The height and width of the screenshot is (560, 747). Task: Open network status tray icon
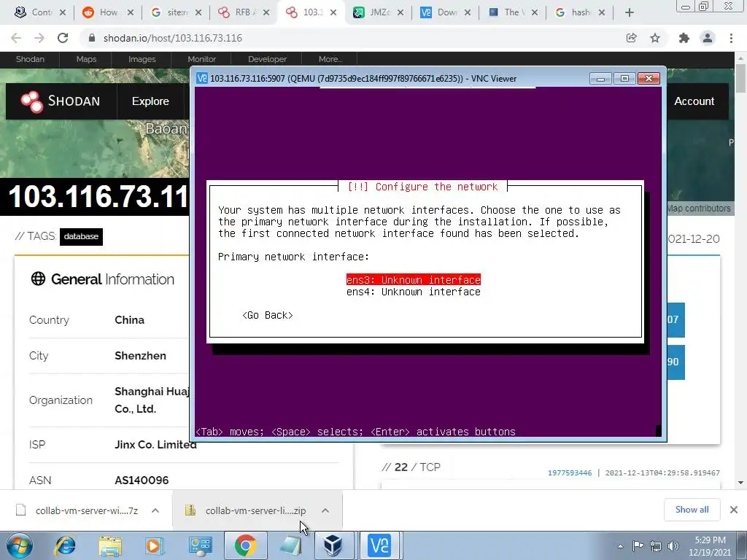pos(656,545)
